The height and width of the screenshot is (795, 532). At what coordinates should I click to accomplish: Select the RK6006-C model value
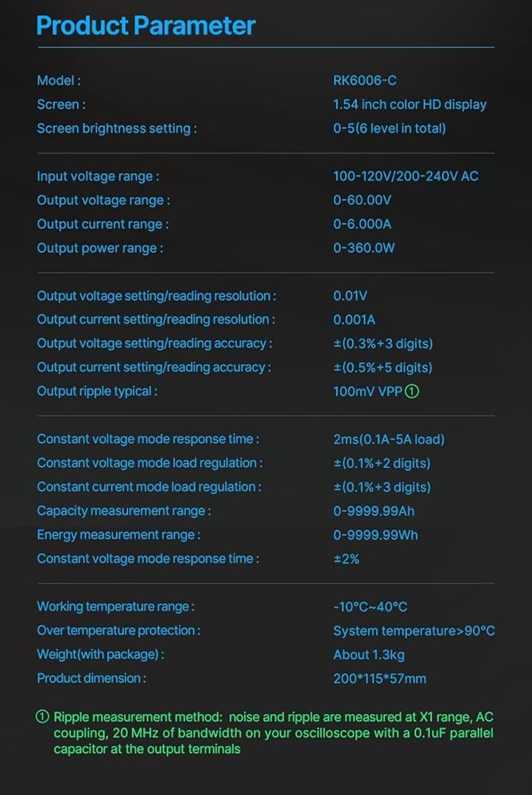[x=365, y=80]
